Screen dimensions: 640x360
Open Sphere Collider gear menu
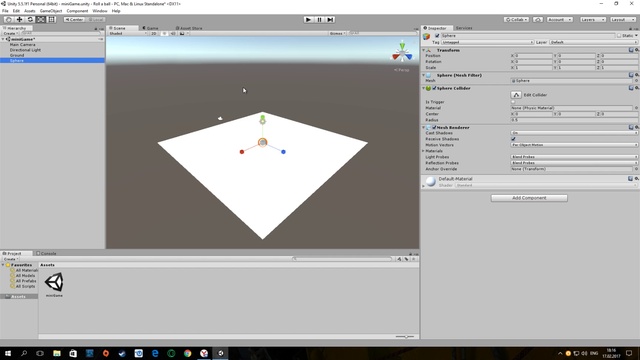636,88
